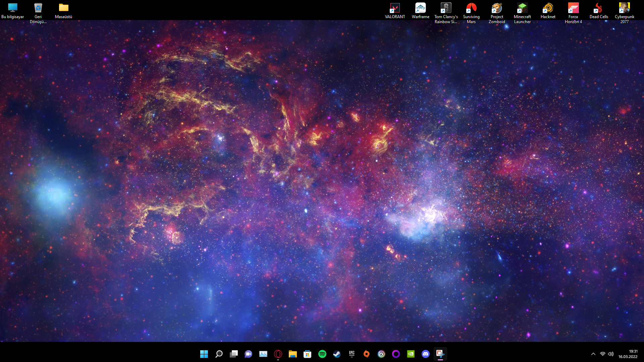
Task: Expand hidden system tray icons
Action: (593, 354)
